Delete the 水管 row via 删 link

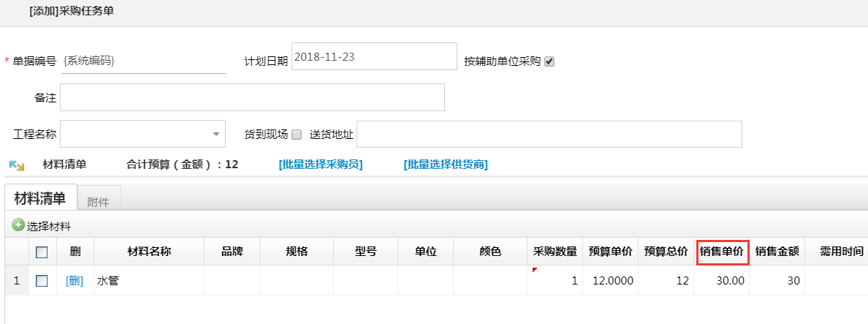pyautogui.click(x=75, y=281)
